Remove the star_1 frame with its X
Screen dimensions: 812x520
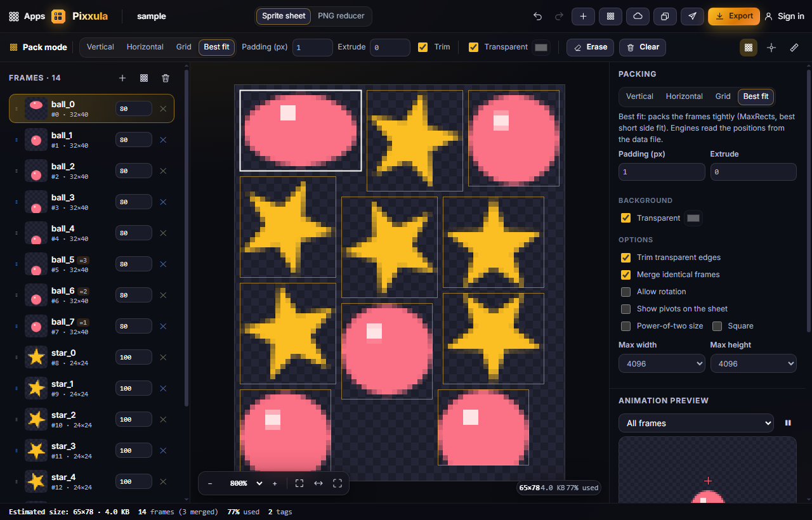tap(163, 388)
